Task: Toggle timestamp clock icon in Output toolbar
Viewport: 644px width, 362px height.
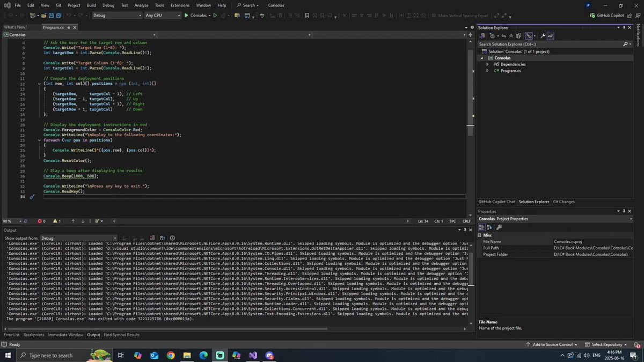Action: coord(172,238)
